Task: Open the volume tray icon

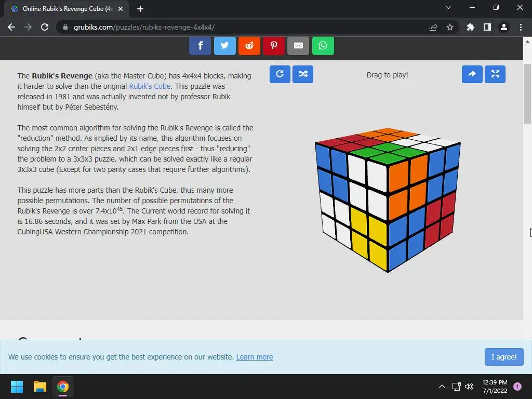Action: pyautogui.click(x=469, y=387)
